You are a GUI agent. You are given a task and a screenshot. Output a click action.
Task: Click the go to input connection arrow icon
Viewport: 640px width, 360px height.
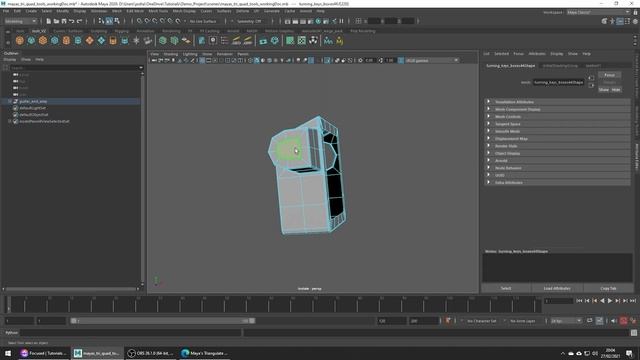(591, 78)
